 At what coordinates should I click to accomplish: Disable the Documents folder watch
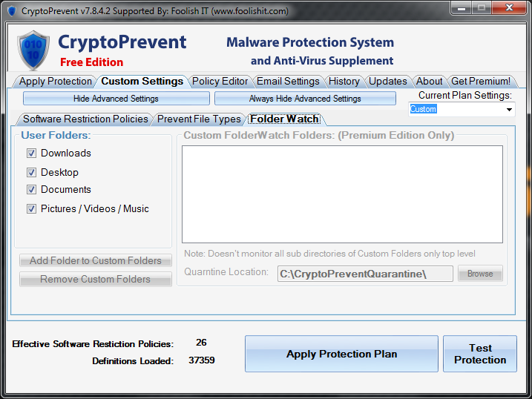point(32,190)
